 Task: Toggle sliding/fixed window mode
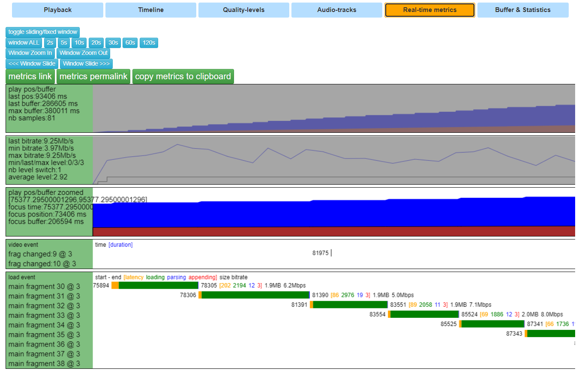pos(42,32)
